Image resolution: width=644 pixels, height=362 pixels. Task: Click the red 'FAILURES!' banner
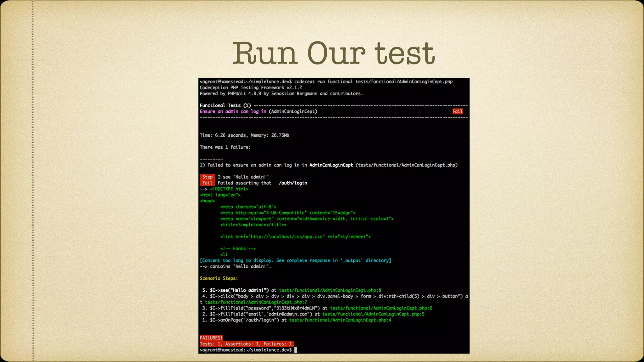pyautogui.click(x=211, y=338)
